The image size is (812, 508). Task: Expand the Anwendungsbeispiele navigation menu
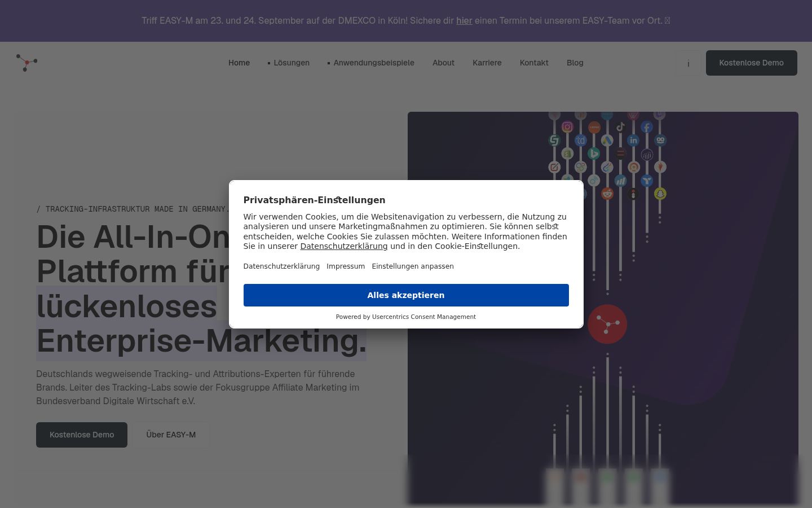point(370,63)
